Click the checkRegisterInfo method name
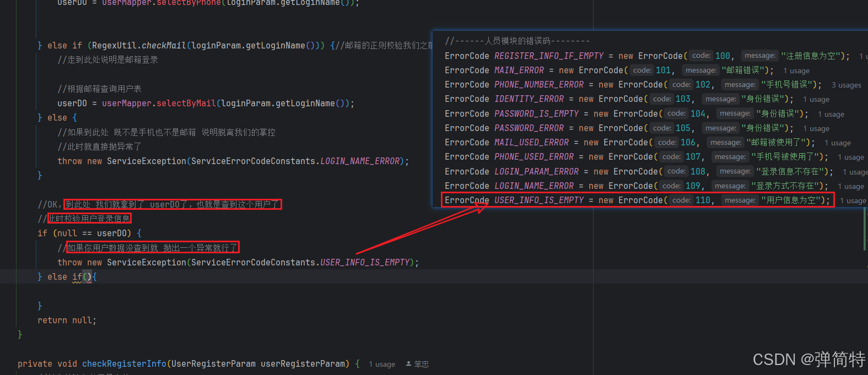Screen dimensions: 868x375 (x=124, y=363)
